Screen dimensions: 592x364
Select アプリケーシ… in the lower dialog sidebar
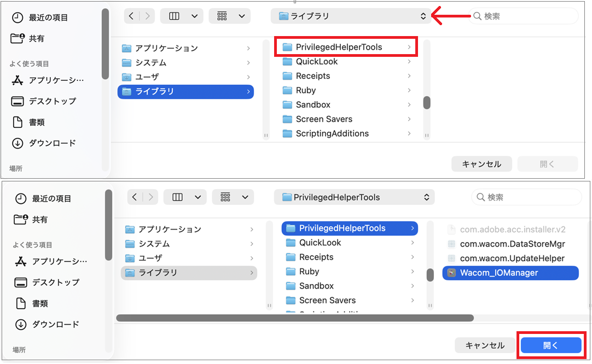click(x=51, y=261)
